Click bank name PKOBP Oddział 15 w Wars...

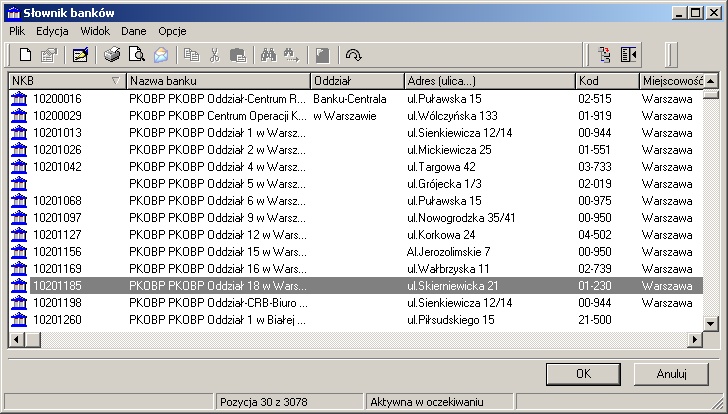(x=217, y=252)
